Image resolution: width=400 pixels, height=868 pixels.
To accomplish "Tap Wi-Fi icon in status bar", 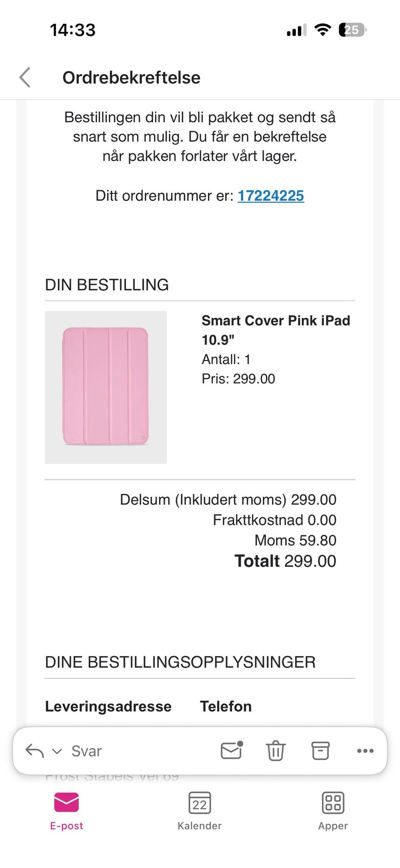I will pyautogui.click(x=322, y=30).
